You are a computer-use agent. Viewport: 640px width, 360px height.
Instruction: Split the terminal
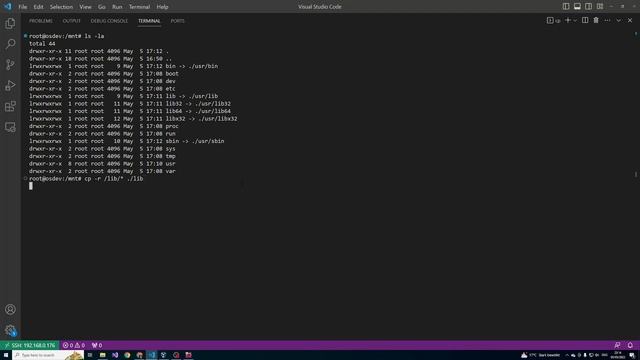click(x=585, y=20)
